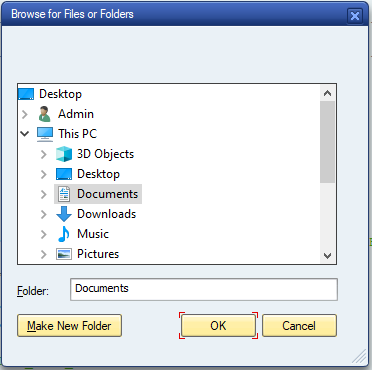
Task: Click the Downloads arrow icon
Action: click(64, 214)
